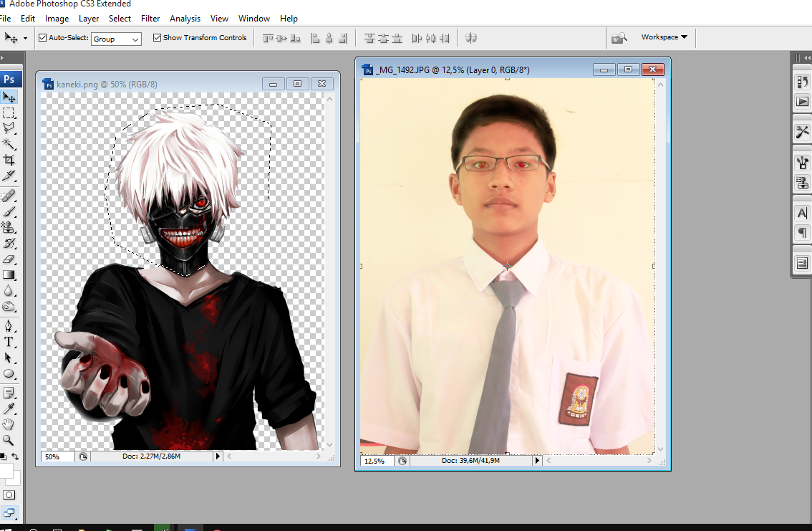
Task: Click the 12,5% zoom field in _MG_1492.JPG
Action: click(377, 461)
